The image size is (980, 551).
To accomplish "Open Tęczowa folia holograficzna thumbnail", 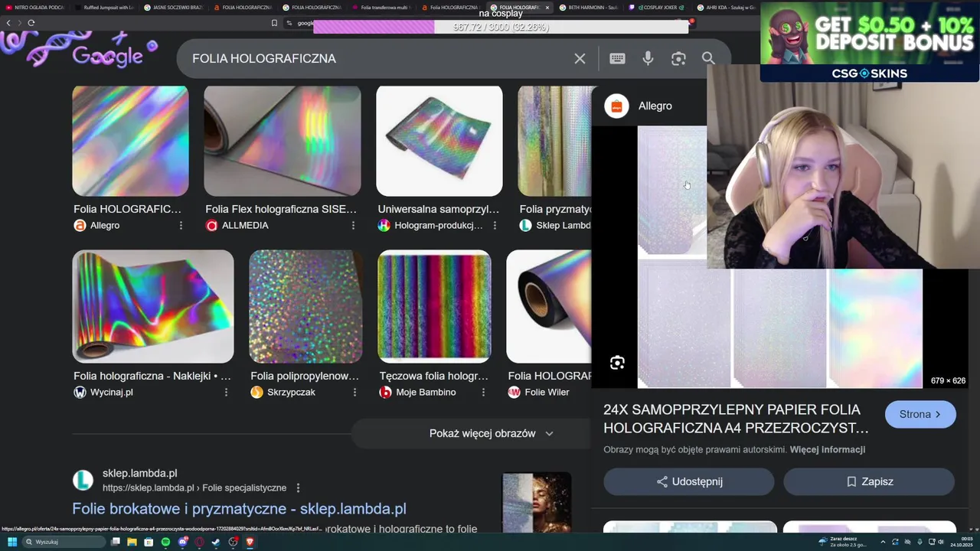I will [x=434, y=306].
